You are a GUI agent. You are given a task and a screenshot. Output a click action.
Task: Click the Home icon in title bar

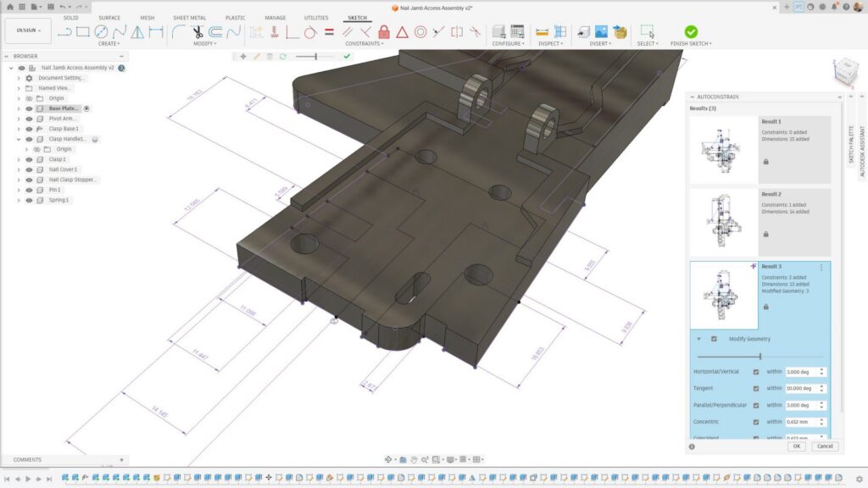pos(9,7)
